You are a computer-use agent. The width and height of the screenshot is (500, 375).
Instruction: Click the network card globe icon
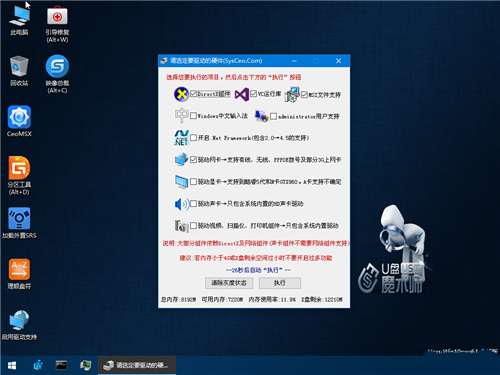(x=181, y=160)
